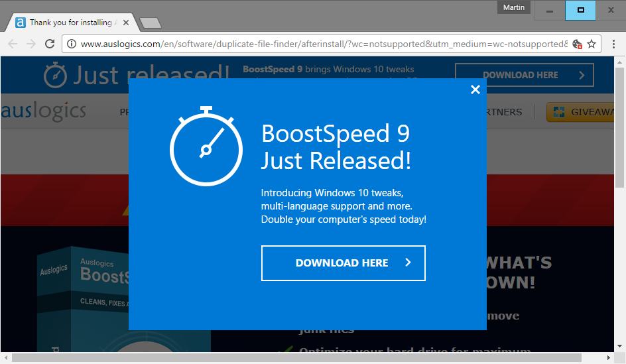The image size is (626, 364).
Task: Bookmark this page with star icon
Action: [592, 44]
